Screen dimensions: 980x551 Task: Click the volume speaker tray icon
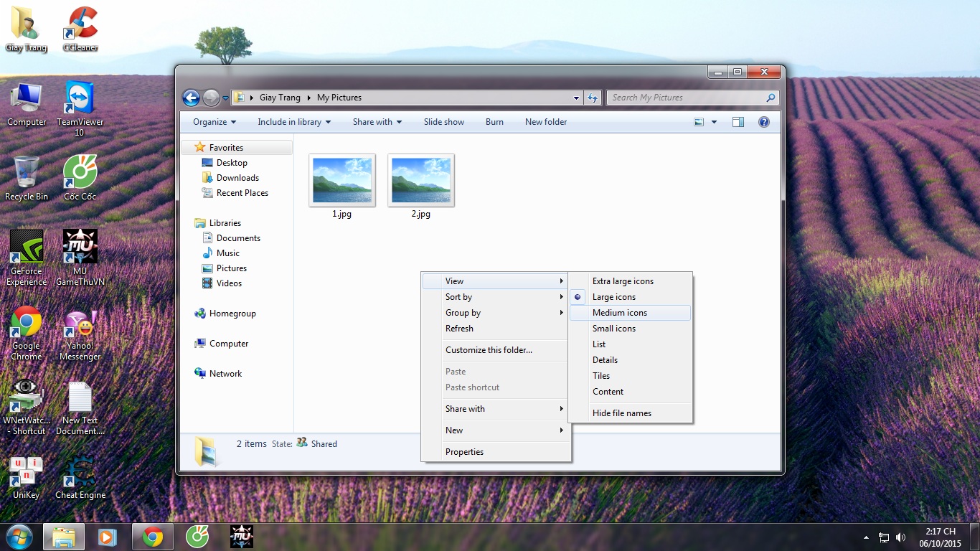pos(901,537)
